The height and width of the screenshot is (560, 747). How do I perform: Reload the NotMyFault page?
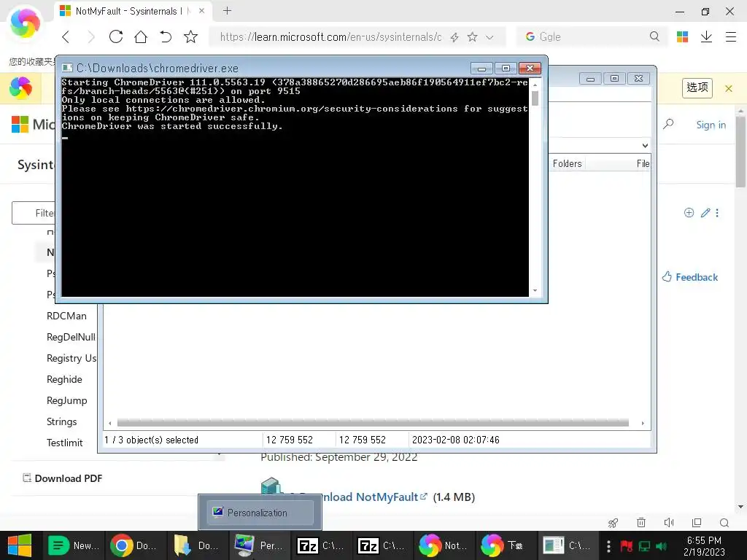pyautogui.click(x=116, y=36)
